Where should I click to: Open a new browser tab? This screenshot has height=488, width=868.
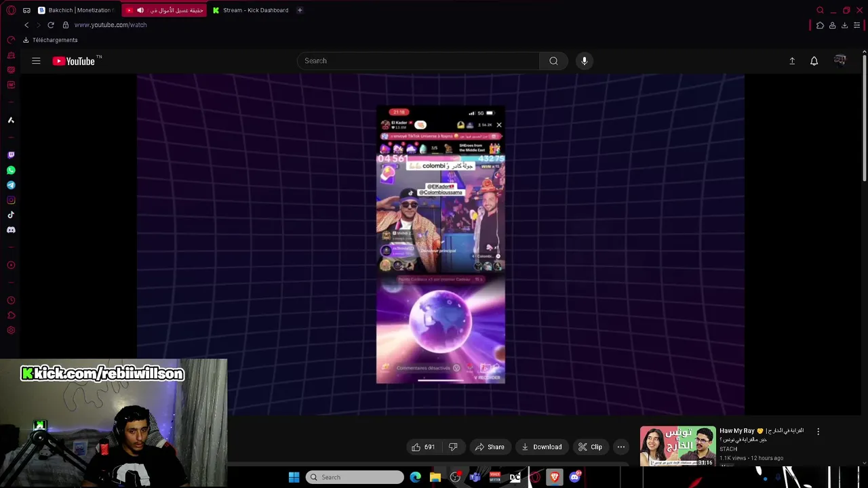click(x=300, y=10)
